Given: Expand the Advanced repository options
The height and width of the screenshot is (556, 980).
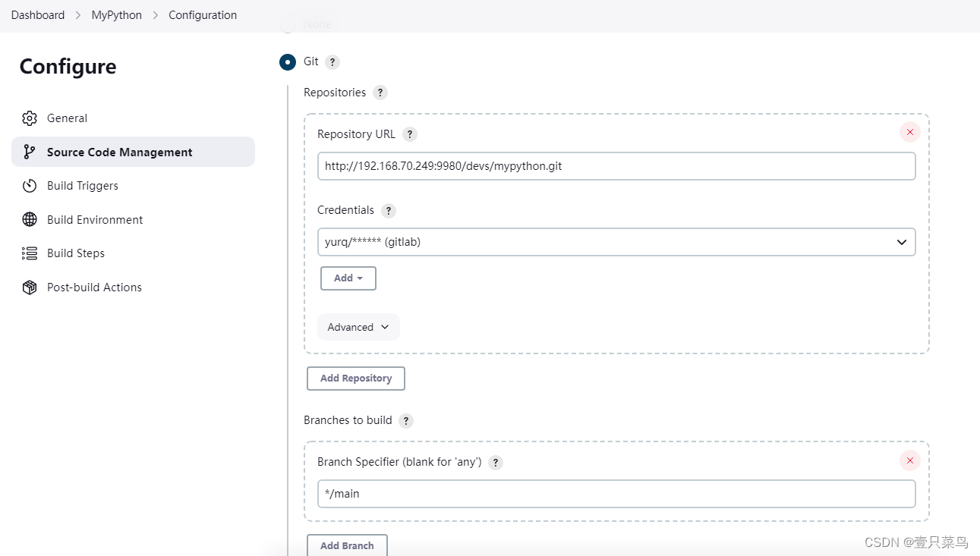Looking at the screenshot, I should point(358,327).
